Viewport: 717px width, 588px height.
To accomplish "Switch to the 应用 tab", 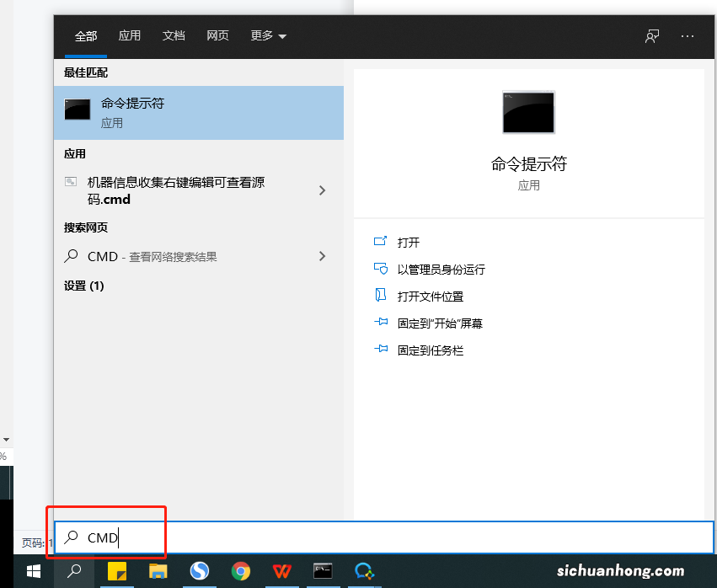I will [x=130, y=36].
